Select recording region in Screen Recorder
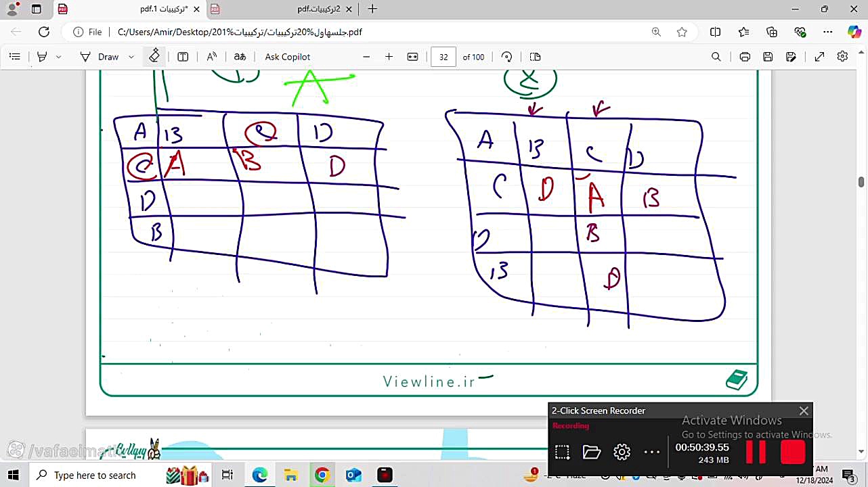 click(x=561, y=452)
